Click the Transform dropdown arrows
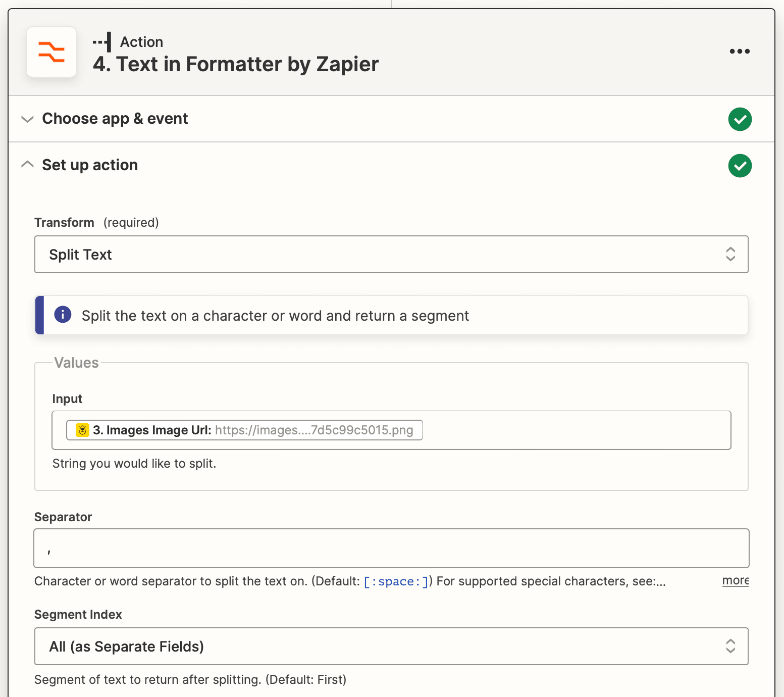Viewport: 784px width, 697px height. point(730,254)
